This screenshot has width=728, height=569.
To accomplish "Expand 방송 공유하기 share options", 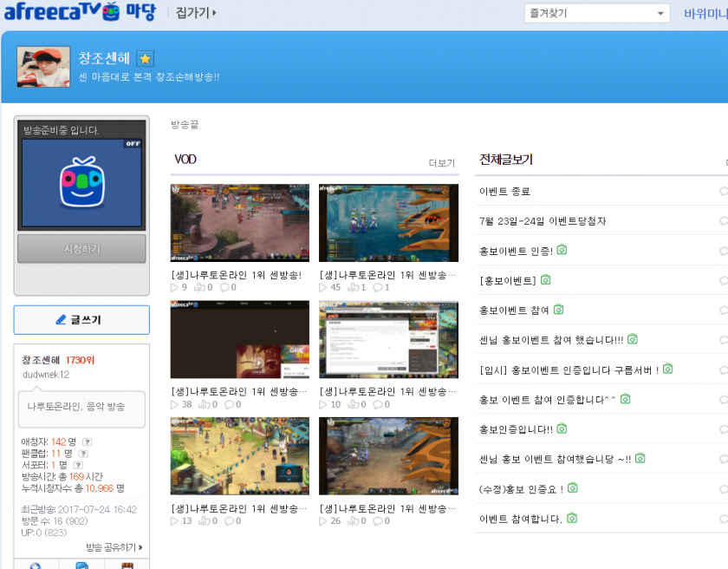I will pos(114,547).
